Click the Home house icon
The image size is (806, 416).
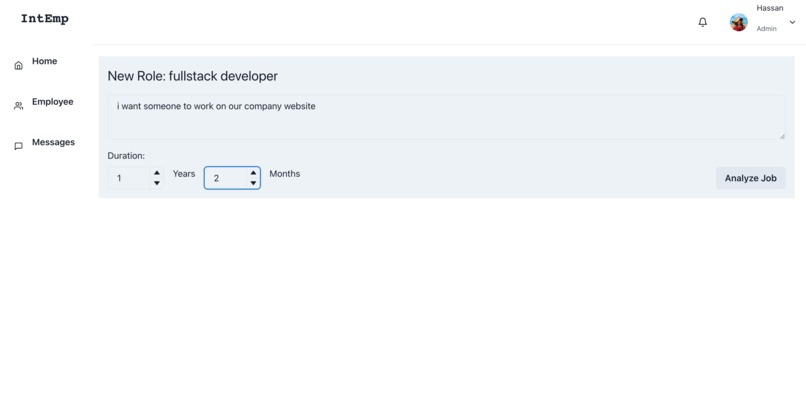[19, 65]
